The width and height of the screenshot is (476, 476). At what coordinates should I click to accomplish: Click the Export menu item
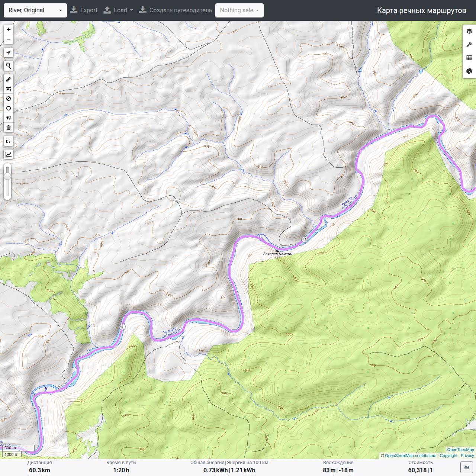coord(84,10)
